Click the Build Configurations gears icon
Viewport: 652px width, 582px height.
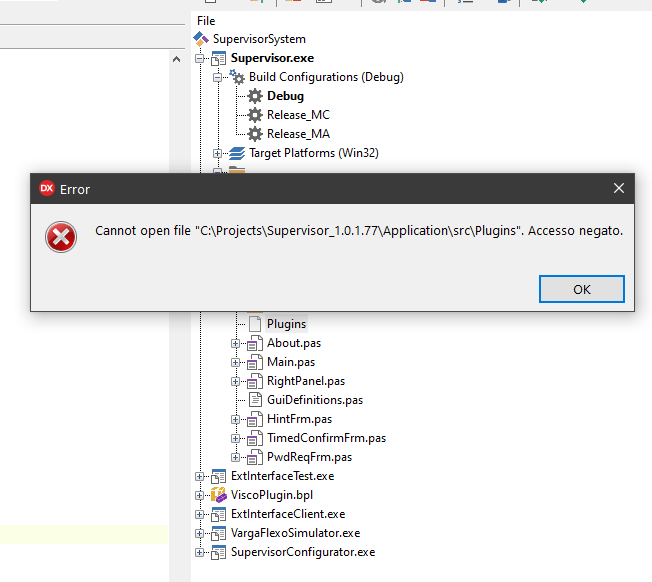tap(237, 77)
